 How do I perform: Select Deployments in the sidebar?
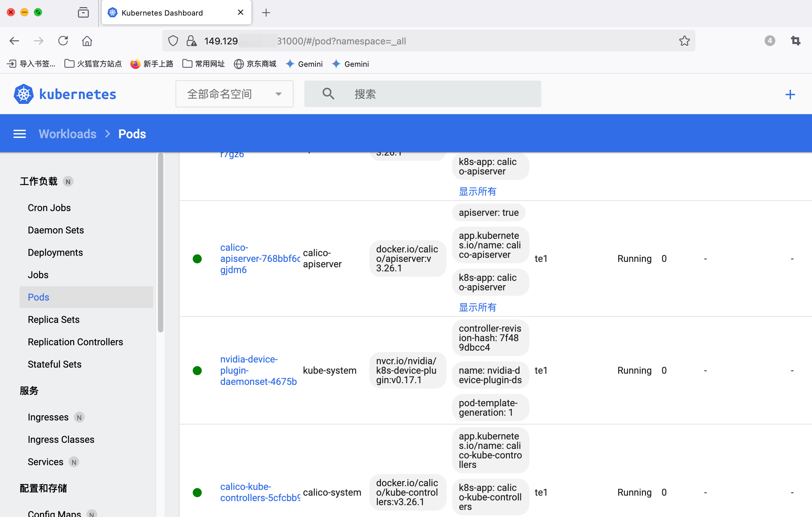(55, 252)
